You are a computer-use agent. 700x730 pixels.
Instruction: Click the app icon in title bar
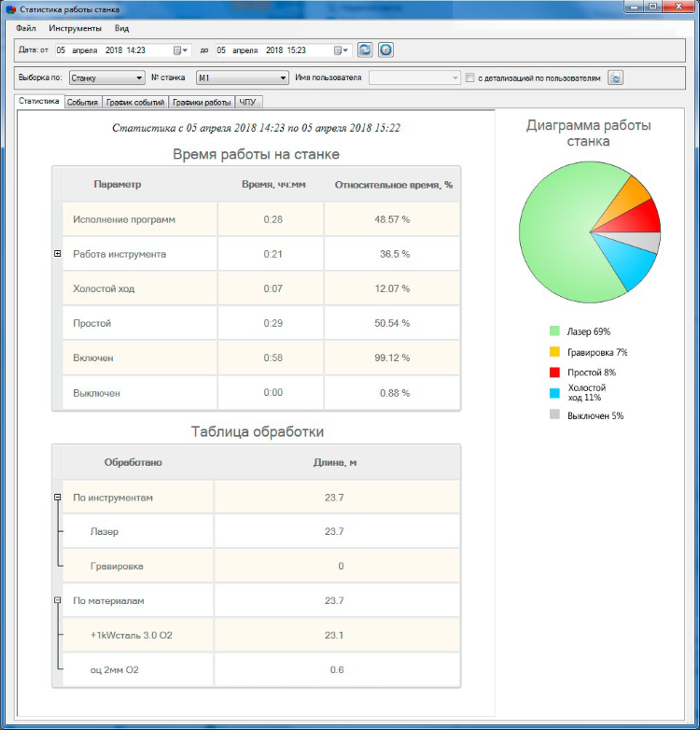pos(10,9)
